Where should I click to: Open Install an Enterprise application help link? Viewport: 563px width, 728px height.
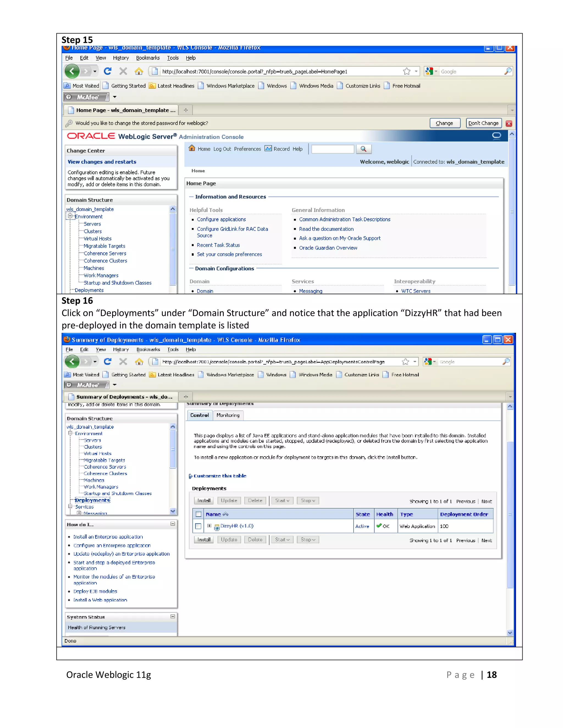click(108, 537)
